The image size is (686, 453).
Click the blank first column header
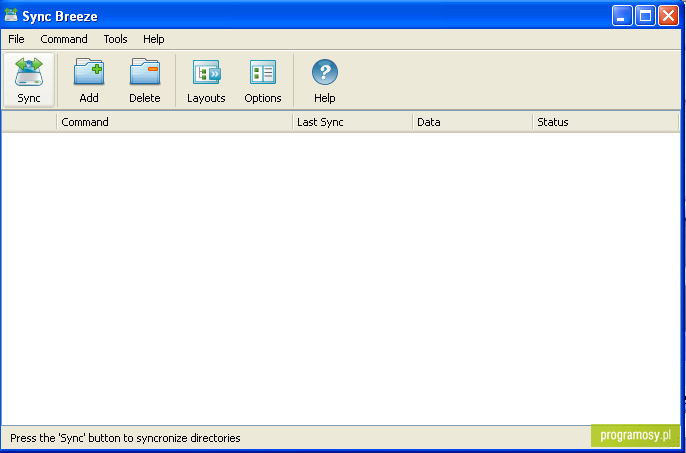29,122
